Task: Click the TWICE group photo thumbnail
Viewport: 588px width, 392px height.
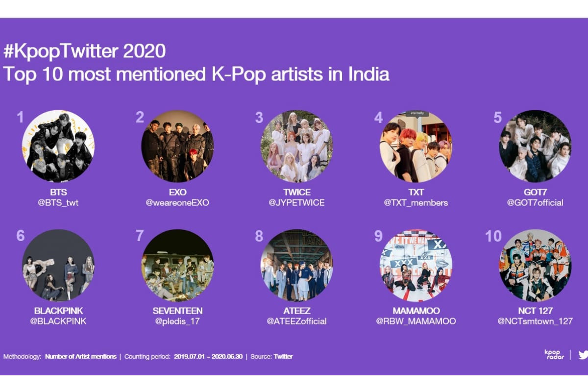Action: point(296,147)
